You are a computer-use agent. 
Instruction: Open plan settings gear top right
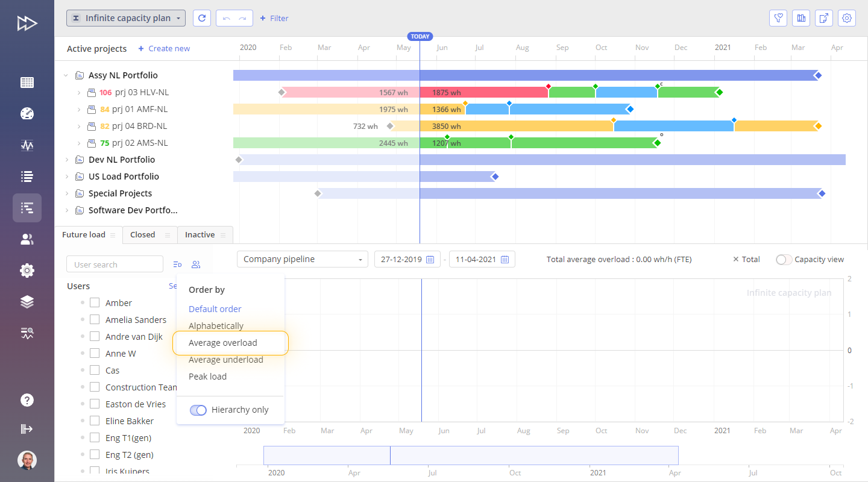pyautogui.click(x=847, y=18)
